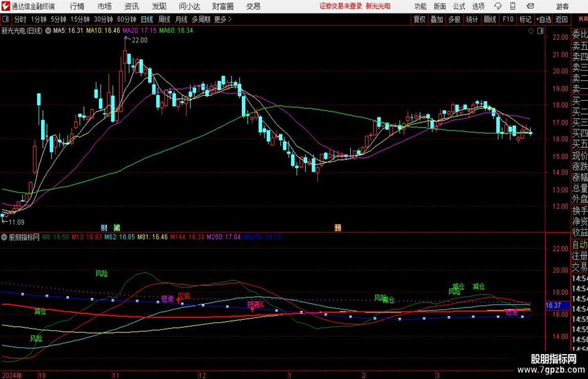Switch to the 5分钟 period tab
588x379 pixels.
tap(58, 19)
